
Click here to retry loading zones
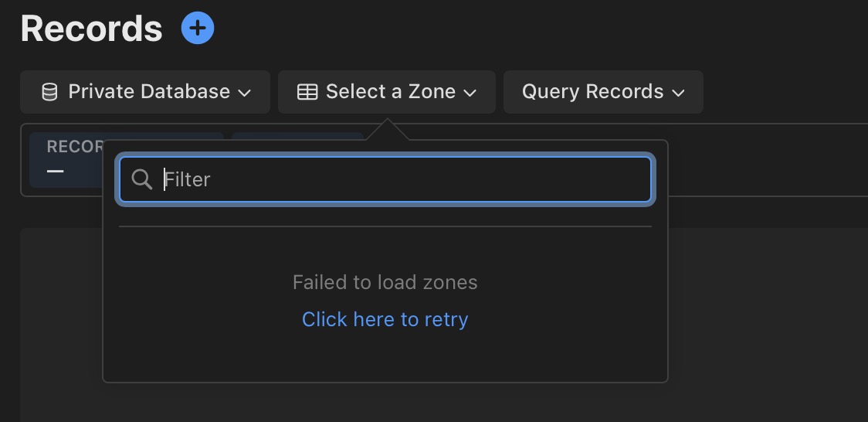coord(385,319)
